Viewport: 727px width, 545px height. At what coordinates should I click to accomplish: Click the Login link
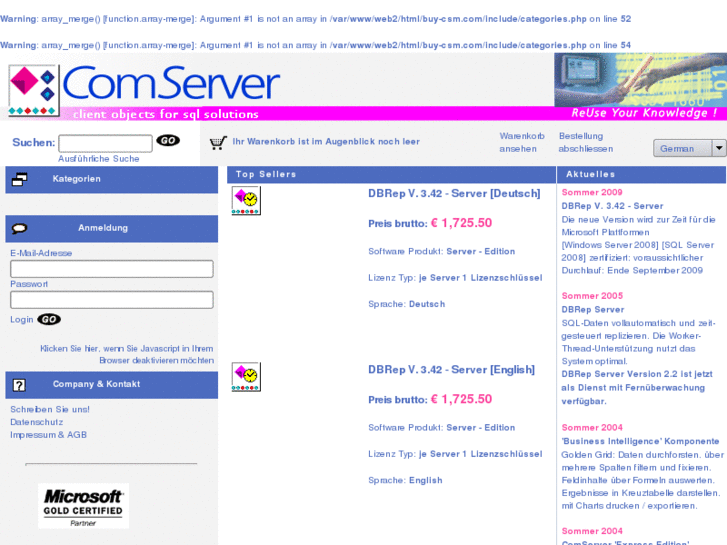pos(21,320)
